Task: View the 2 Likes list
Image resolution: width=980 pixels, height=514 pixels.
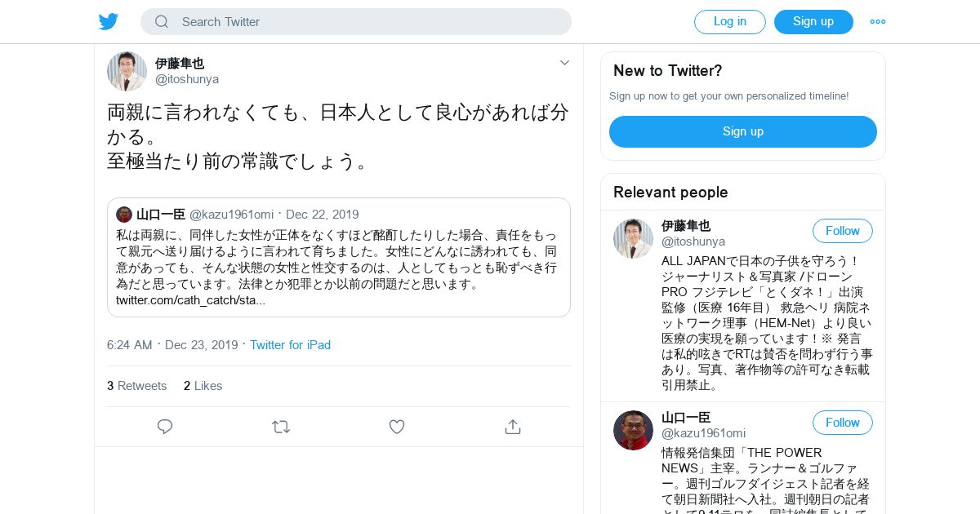Action: tap(203, 386)
